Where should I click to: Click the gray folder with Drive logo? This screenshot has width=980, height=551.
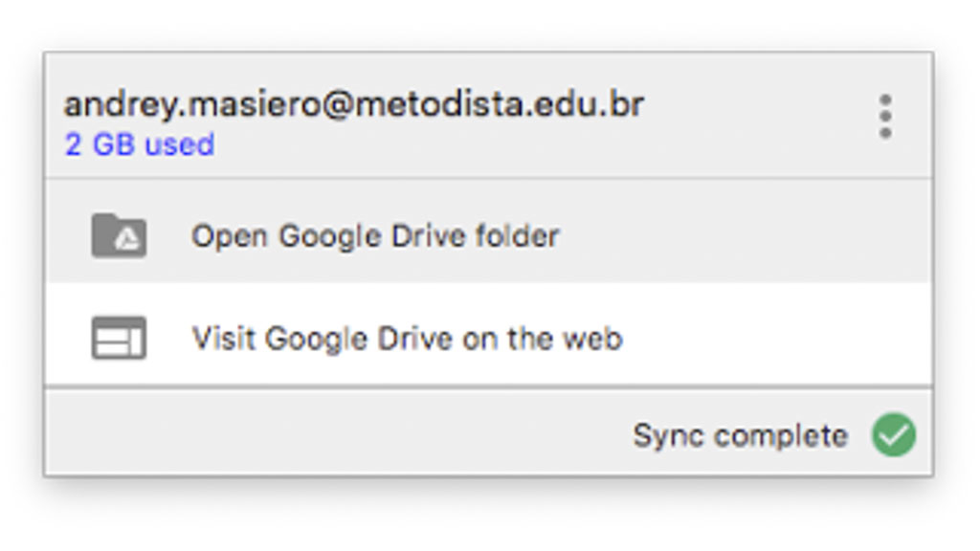[119, 235]
